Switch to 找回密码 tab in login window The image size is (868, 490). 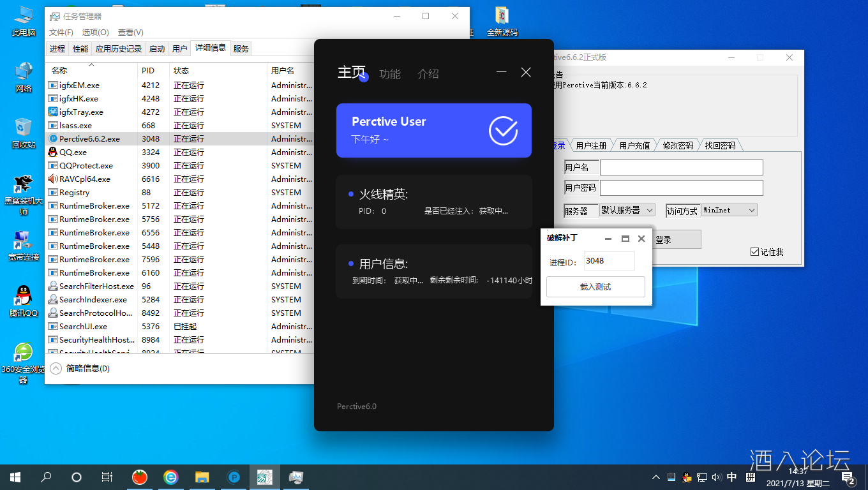pos(721,145)
